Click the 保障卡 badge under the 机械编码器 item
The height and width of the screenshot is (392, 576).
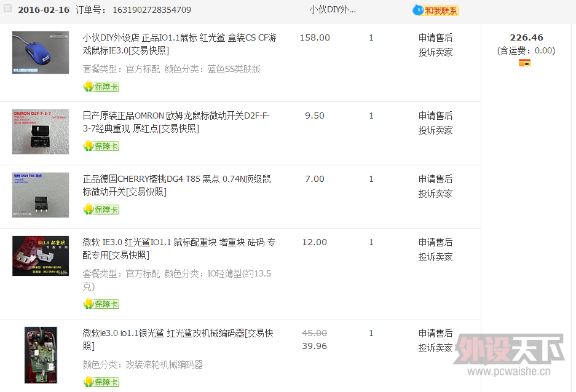[x=101, y=382]
